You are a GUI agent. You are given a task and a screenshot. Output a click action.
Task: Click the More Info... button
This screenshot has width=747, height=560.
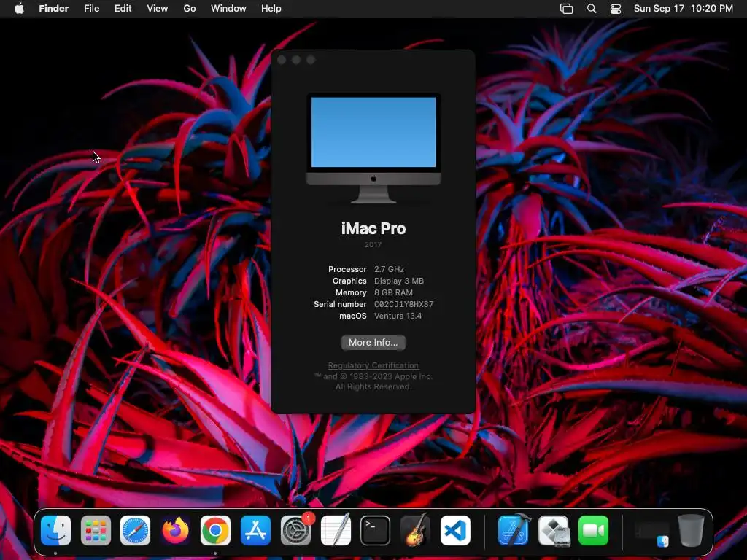click(373, 343)
